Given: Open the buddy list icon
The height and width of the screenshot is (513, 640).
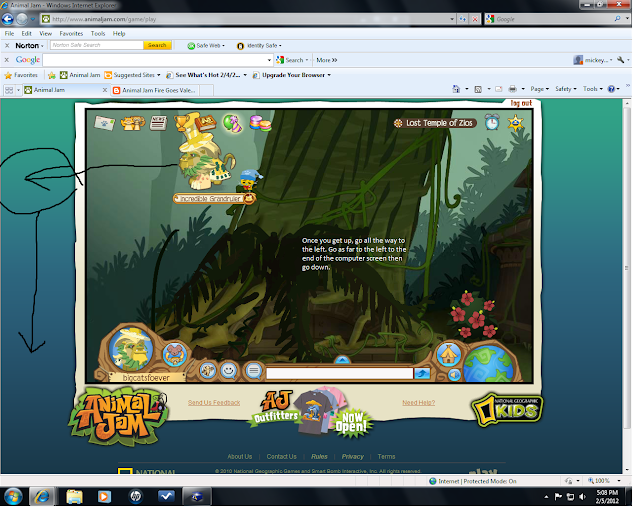Looking at the screenshot, I should click(133, 122).
